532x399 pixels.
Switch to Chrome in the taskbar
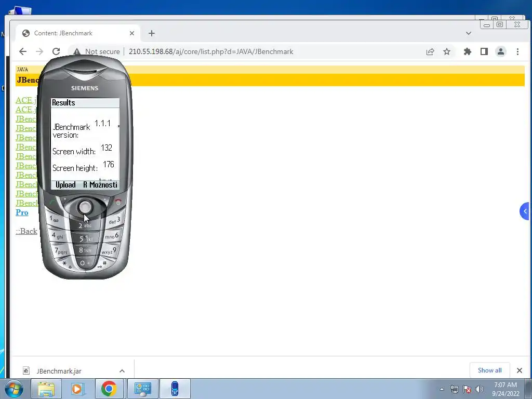[109, 389]
